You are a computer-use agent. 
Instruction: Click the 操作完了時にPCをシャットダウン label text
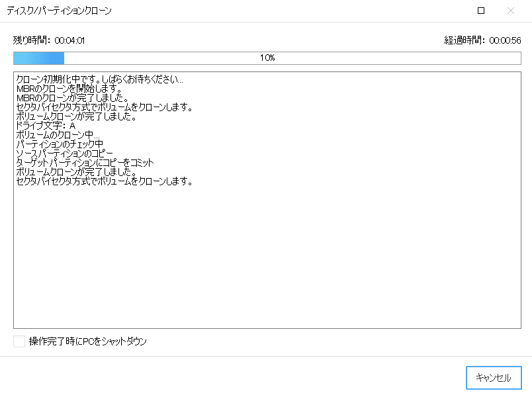[87, 341]
